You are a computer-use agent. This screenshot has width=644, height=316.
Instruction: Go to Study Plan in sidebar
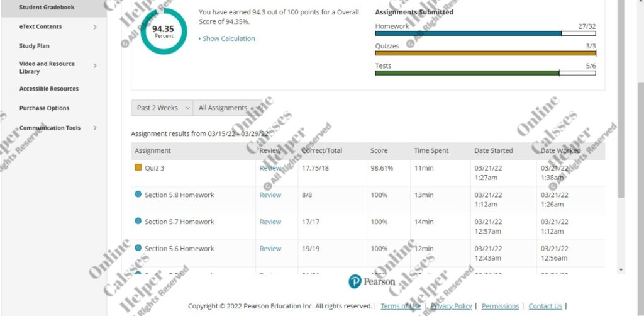(x=34, y=46)
